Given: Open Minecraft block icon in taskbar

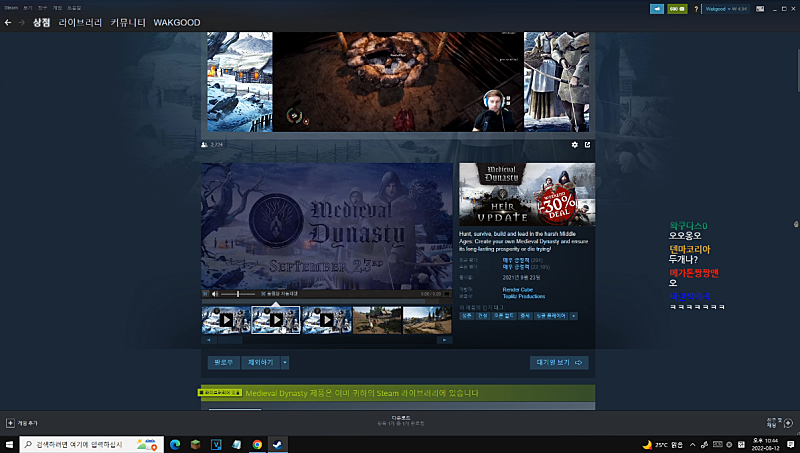Looking at the screenshot, I should pyautogui.click(x=195, y=445).
